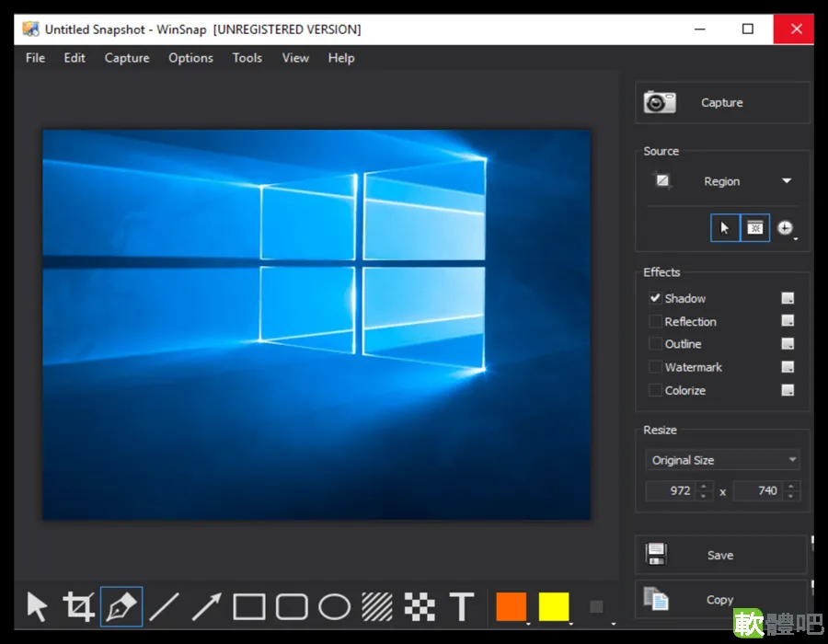Viewport: 828px width, 644px height.
Task: Select the Pen tool
Action: coord(121,606)
